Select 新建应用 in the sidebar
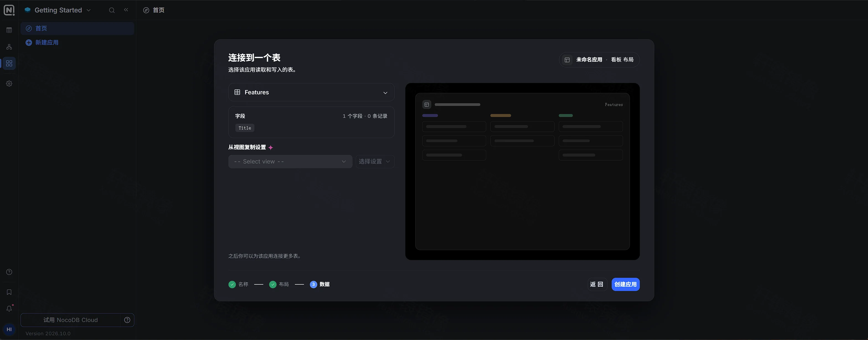The width and height of the screenshot is (868, 340). (x=77, y=43)
